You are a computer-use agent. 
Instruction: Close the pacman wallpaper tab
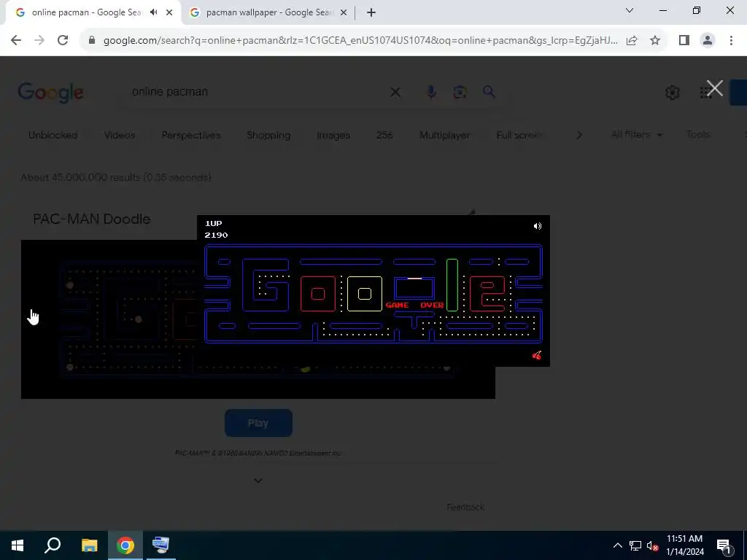[344, 13]
